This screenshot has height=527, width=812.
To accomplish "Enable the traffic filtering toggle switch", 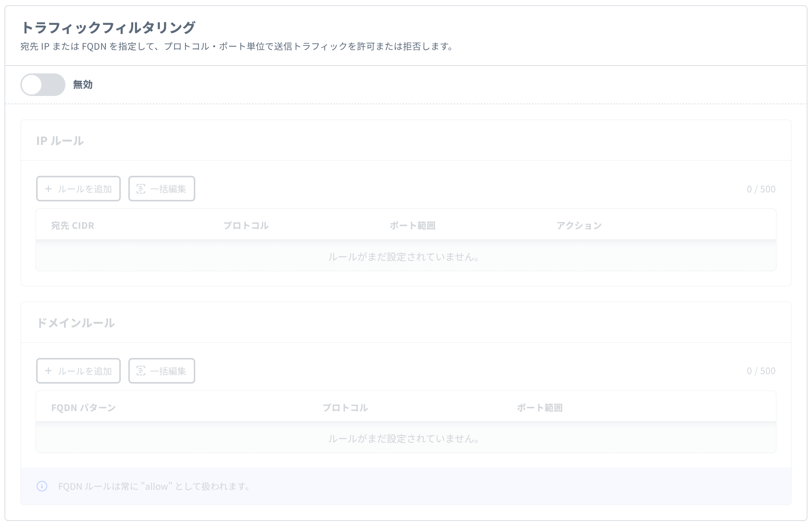I will (x=43, y=85).
